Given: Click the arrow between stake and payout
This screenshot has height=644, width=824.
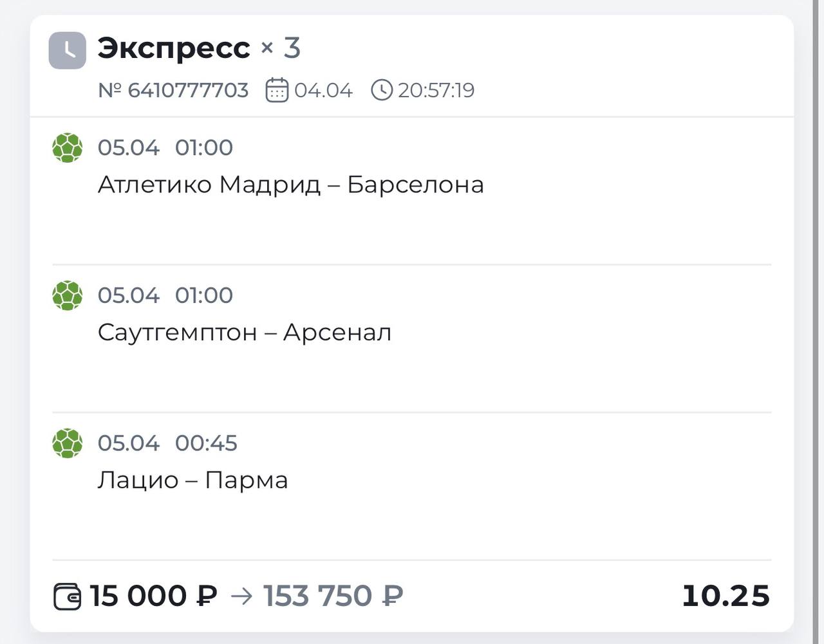Looking at the screenshot, I should (241, 596).
